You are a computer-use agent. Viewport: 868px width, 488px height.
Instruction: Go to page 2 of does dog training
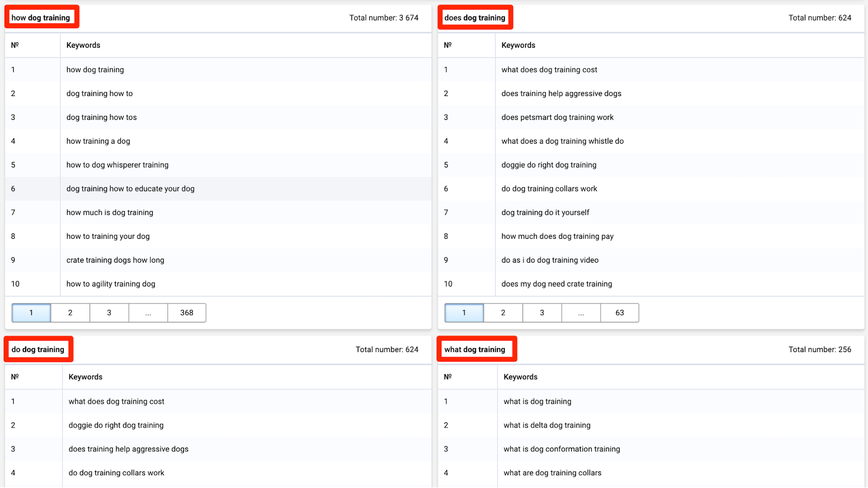(503, 312)
